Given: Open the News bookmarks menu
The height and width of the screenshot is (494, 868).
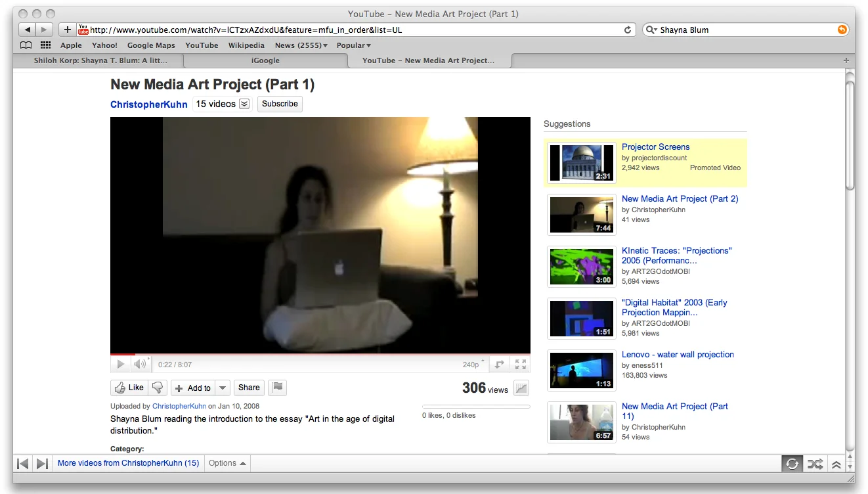Looking at the screenshot, I should 301,45.
